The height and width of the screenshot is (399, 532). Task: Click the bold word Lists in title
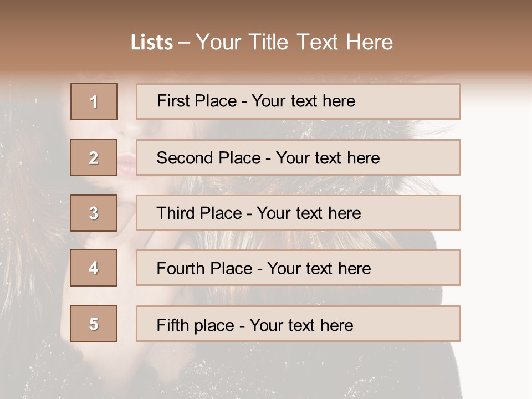pos(152,43)
